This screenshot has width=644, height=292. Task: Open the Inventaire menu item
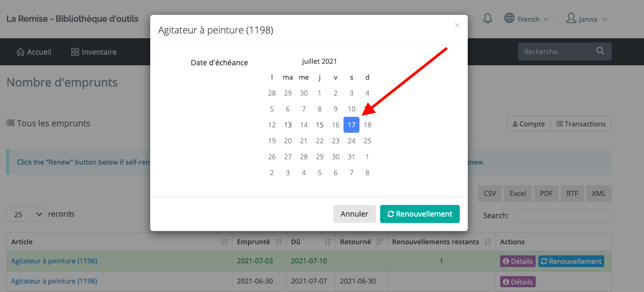(x=94, y=52)
